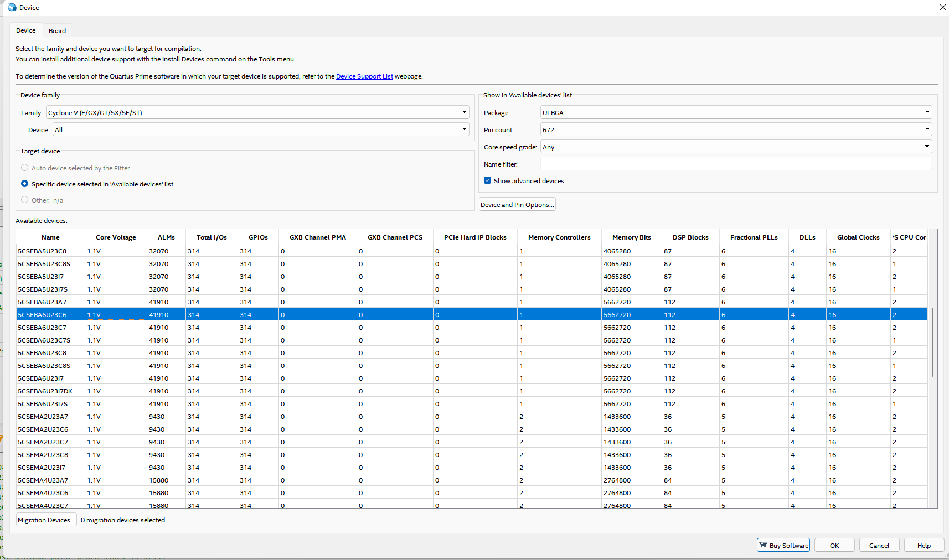Select device 5CSEBA5U23C8S

click(472, 263)
